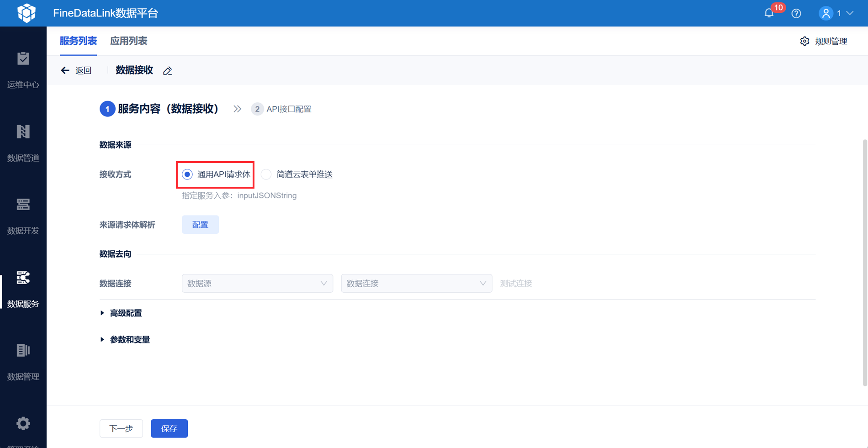Open the help question mark icon

(796, 13)
